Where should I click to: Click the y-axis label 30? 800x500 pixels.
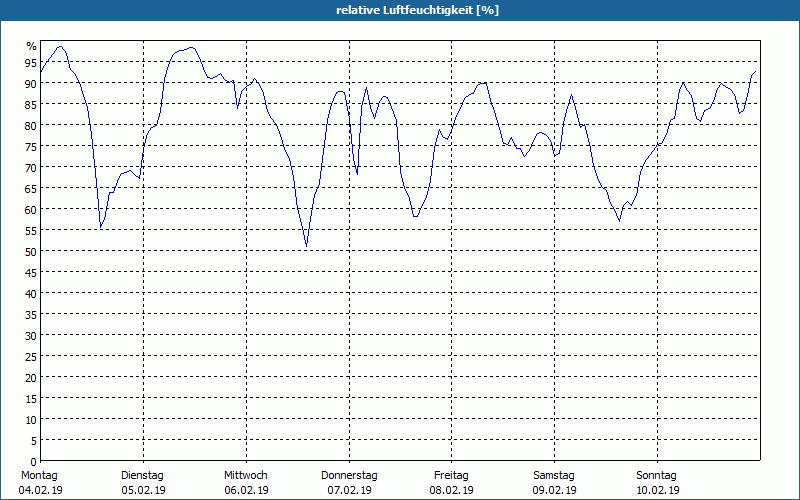31,335
